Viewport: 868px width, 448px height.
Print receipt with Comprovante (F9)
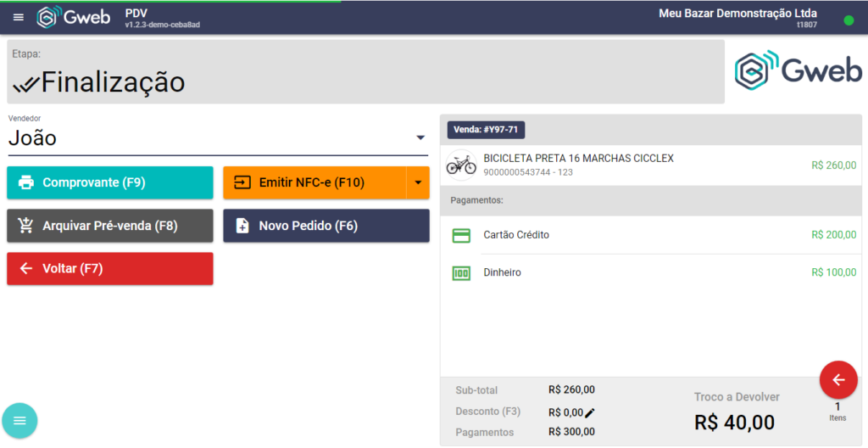tap(110, 182)
